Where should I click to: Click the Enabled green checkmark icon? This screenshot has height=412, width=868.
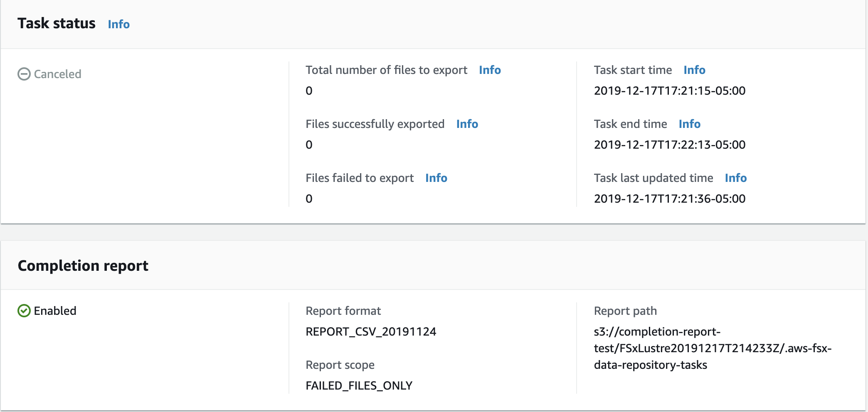tap(24, 310)
